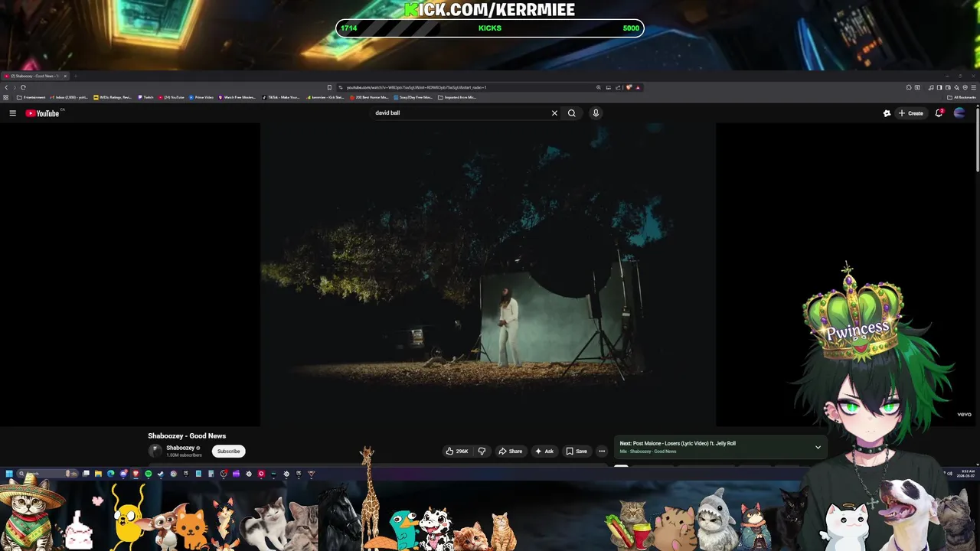980x551 pixels.
Task: Click the Ask button under the video
Action: 544,452
